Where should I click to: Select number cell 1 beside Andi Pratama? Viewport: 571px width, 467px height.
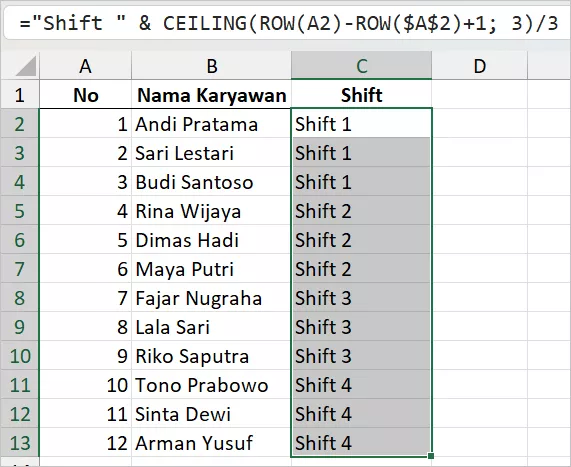tap(85, 124)
